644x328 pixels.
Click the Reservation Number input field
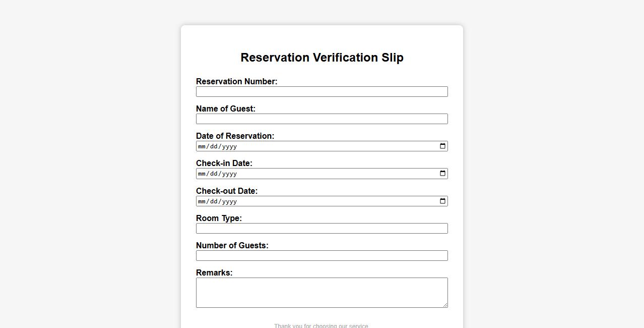point(321,92)
